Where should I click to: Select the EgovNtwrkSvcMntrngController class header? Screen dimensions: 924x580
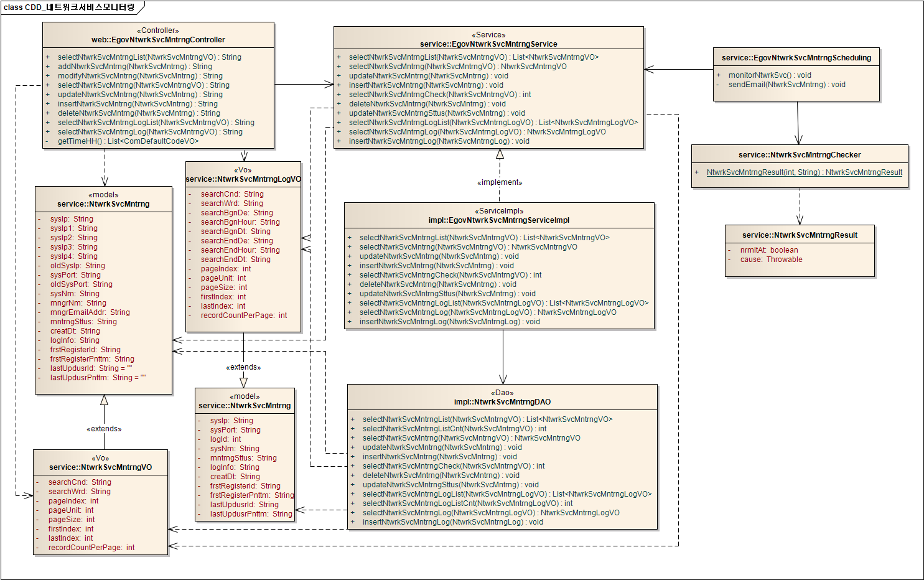pyautogui.click(x=158, y=39)
